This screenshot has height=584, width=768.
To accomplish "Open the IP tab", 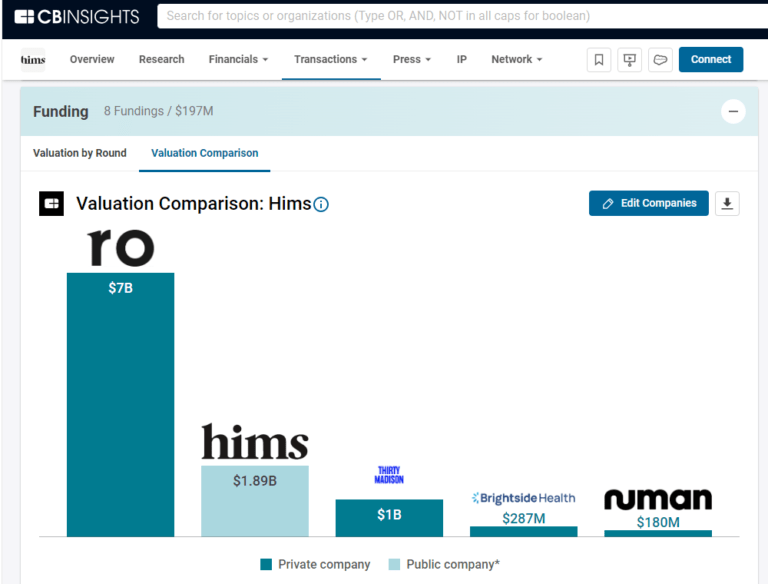I will pos(461,59).
